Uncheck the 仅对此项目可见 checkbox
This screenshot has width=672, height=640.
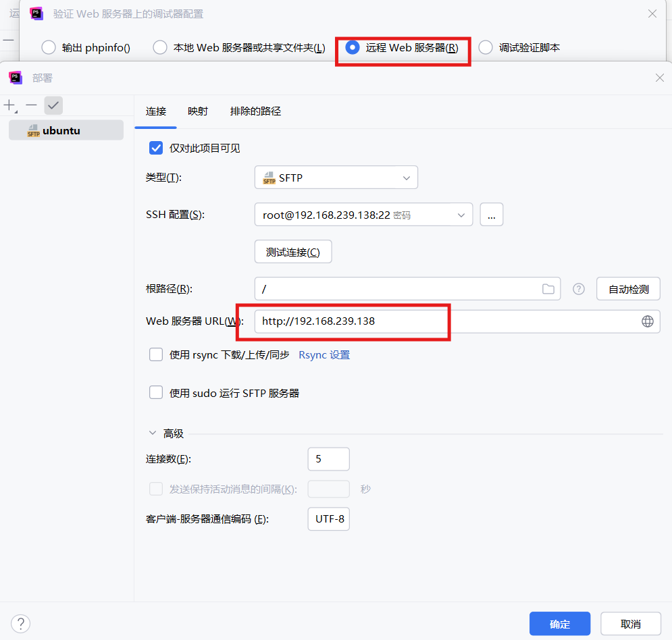156,148
